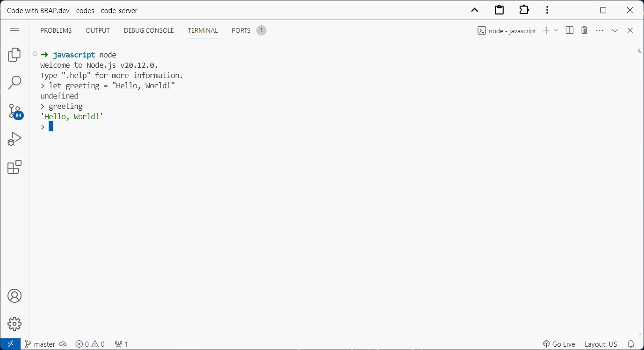The width and height of the screenshot is (644, 350).
Task: Collapse panel with the chevron down button
Action: point(615,30)
